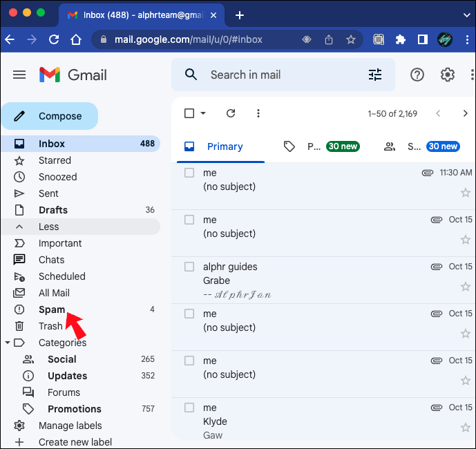Close the Inbox browser tab
The image size is (476, 449).
tap(213, 15)
